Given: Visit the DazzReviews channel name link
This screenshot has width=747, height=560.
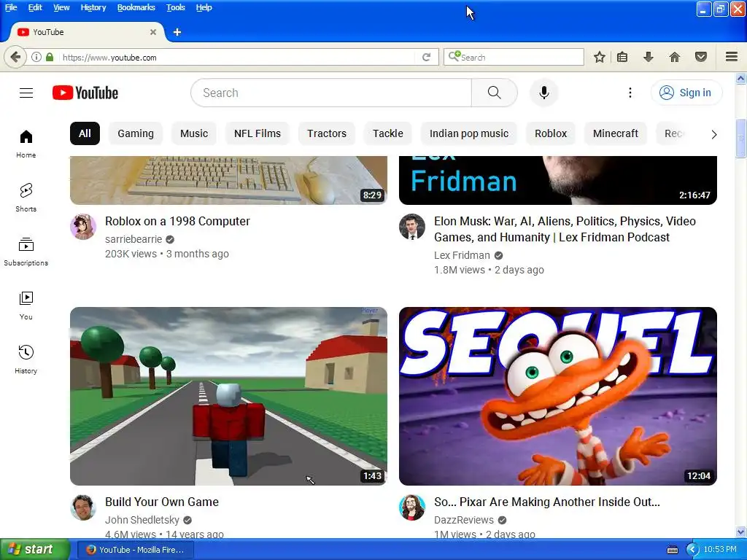Looking at the screenshot, I should 463,520.
